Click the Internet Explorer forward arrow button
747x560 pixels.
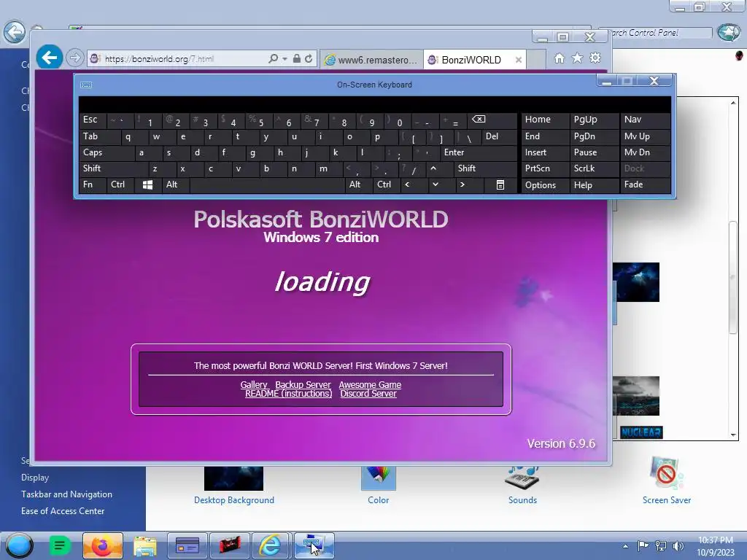[74, 58]
